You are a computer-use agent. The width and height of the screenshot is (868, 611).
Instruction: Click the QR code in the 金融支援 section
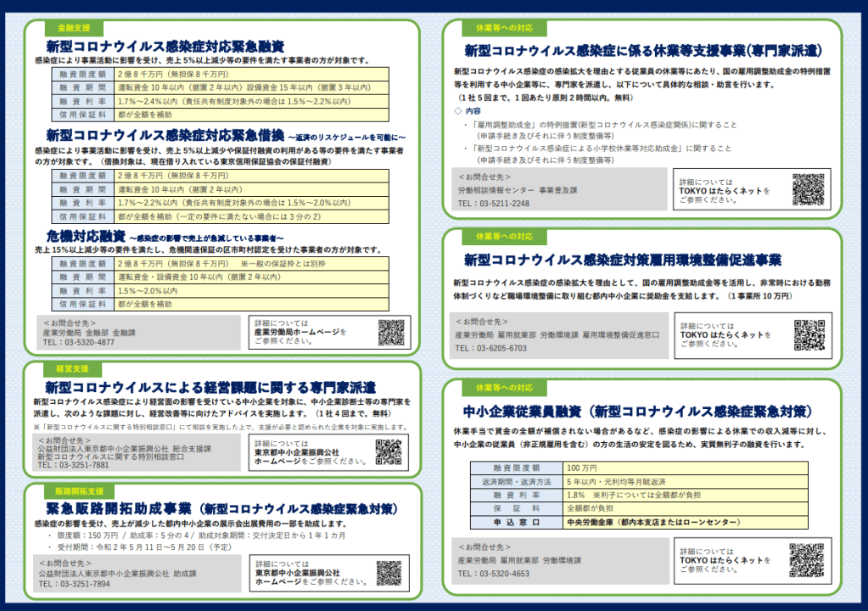[391, 333]
